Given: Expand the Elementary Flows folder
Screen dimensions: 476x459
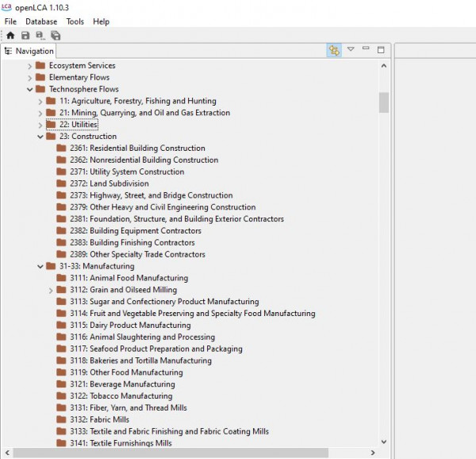Looking at the screenshot, I should (x=30, y=78).
